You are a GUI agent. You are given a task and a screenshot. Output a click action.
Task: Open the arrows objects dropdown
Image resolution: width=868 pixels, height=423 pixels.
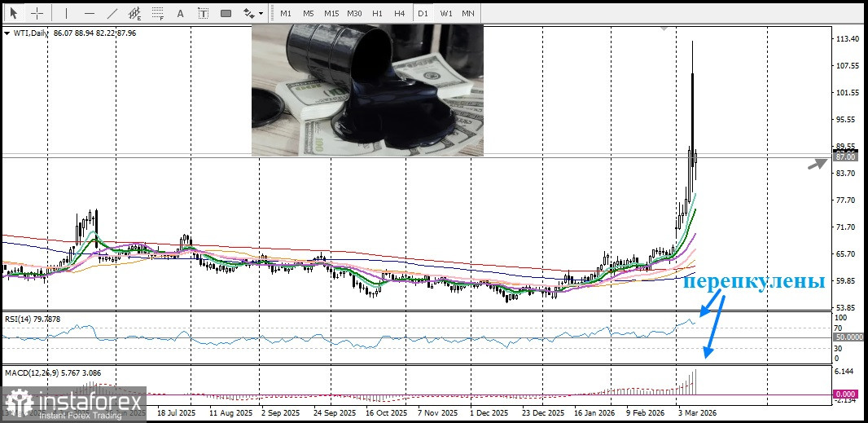tap(253, 13)
